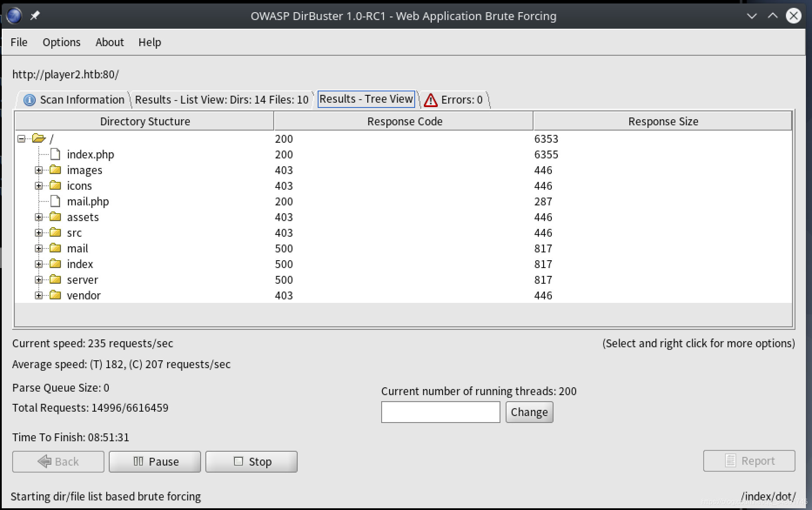Select the mail.php tree row label

click(88, 201)
